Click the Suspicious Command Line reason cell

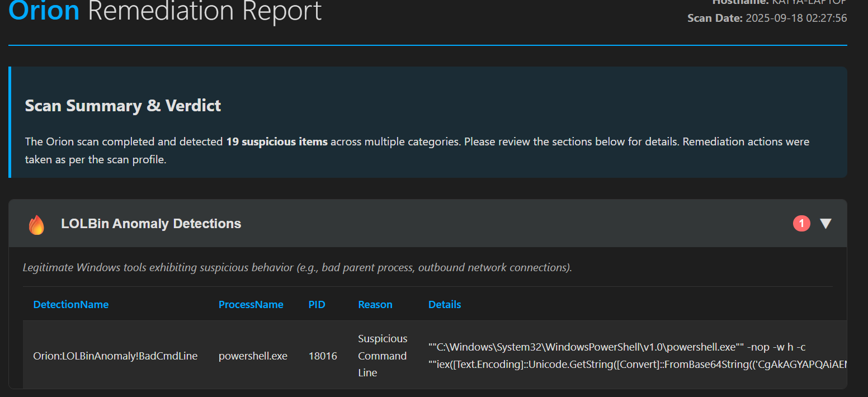(x=383, y=356)
